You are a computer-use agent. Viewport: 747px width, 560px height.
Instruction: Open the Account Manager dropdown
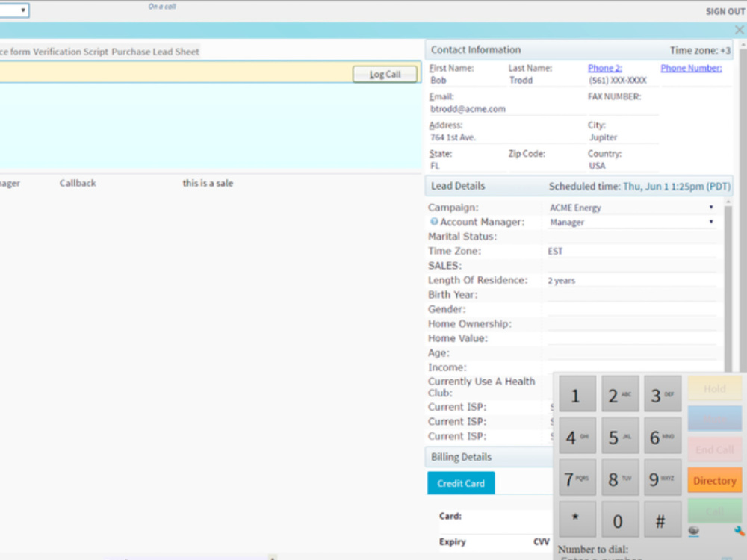pos(632,222)
